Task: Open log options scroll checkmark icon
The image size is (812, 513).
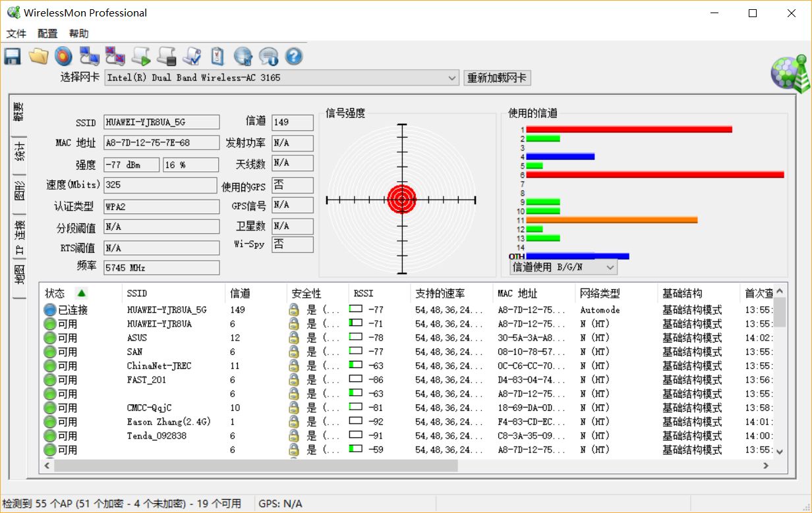Action: click(192, 57)
